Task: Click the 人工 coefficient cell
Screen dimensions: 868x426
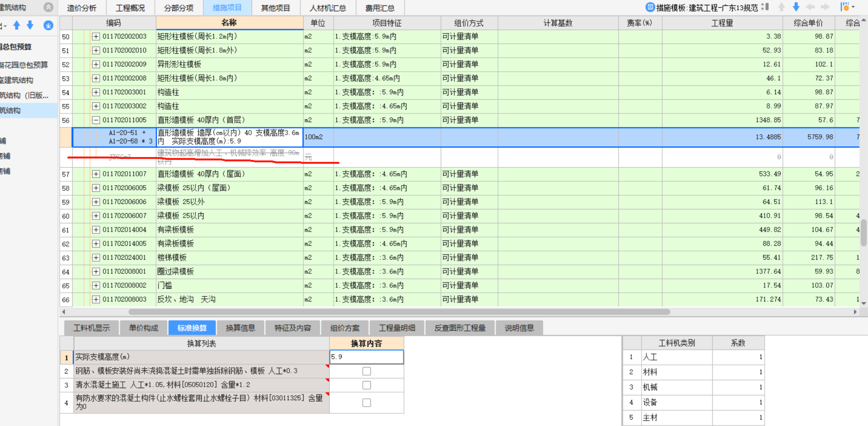Action: coord(738,357)
